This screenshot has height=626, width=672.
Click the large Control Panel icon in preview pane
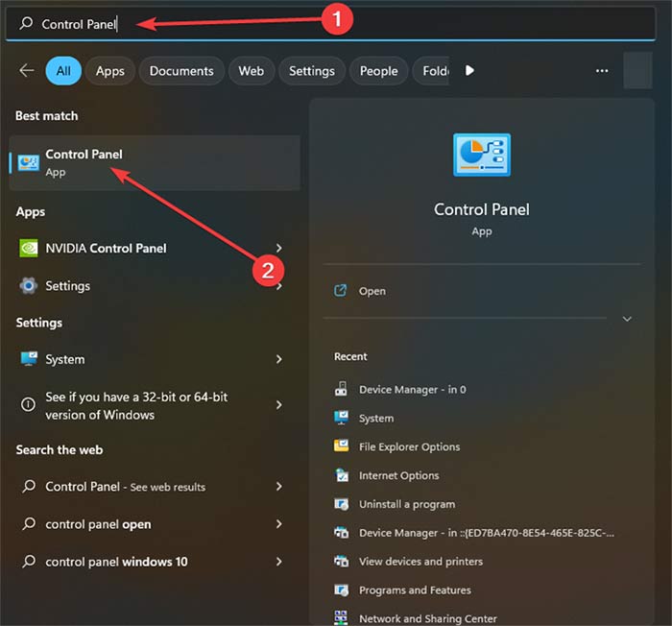click(x=482, y=155)
